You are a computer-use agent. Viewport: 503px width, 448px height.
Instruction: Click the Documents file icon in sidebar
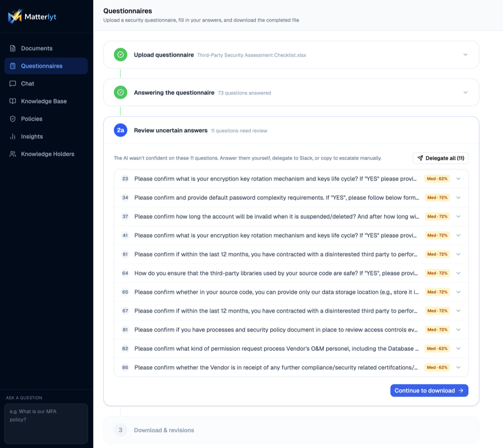click(12, 48)
